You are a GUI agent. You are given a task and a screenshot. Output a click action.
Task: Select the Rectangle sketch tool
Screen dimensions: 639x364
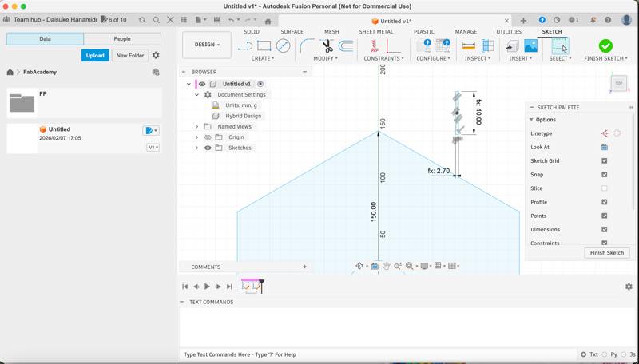[264, 46]
